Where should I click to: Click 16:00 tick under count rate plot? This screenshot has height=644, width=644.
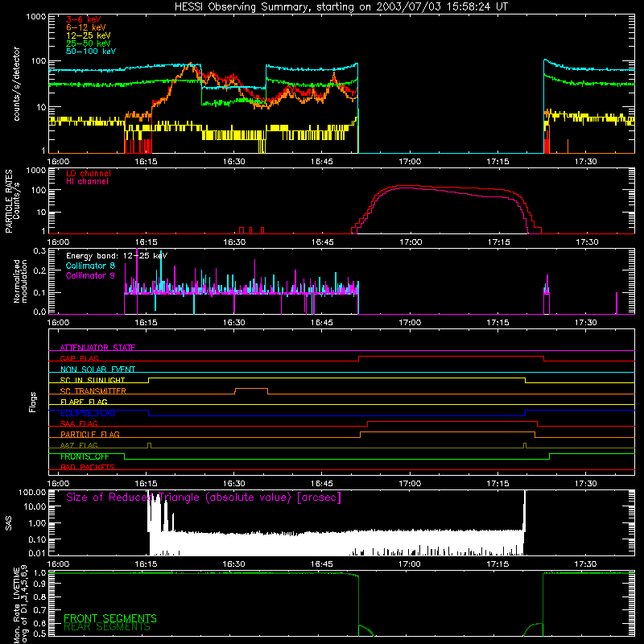tap(58, 162)
